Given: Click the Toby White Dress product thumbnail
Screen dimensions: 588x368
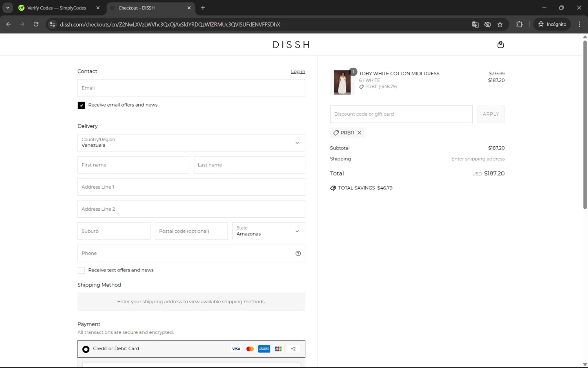Looking at the screenshot, I should 342,82.
